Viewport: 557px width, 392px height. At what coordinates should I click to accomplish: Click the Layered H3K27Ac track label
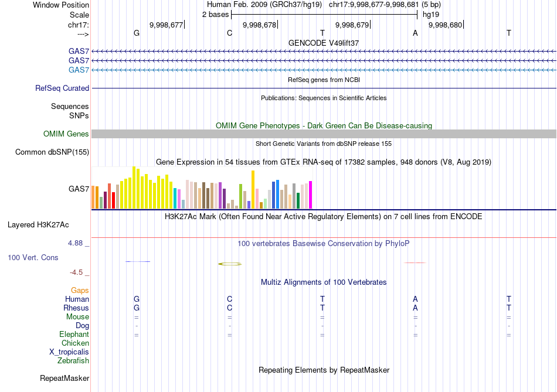pos(38,225)
